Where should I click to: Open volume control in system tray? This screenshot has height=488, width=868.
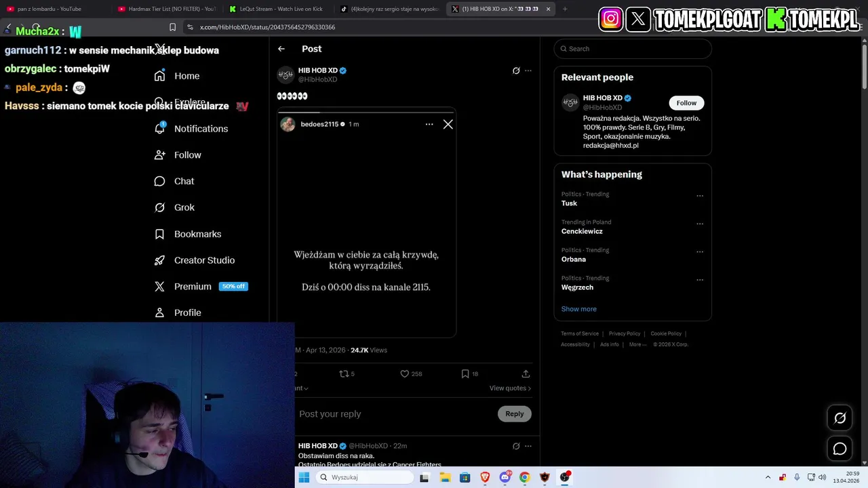click(x=822, y=477)
